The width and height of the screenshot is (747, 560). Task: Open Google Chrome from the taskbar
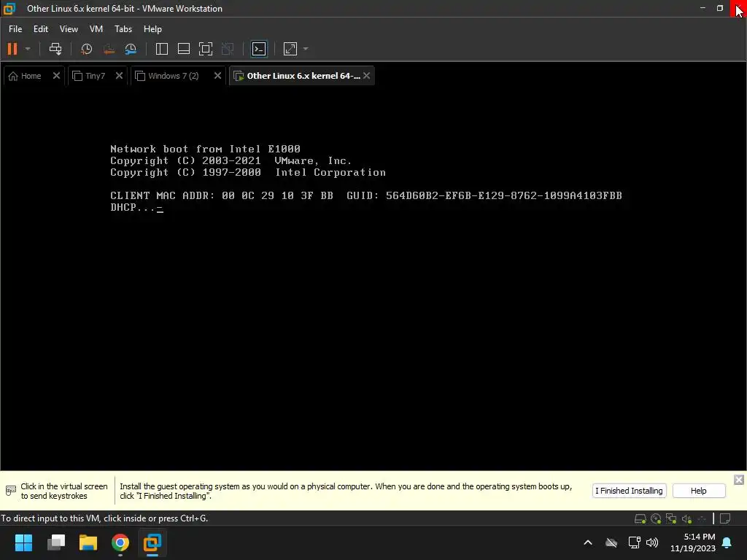point(120,542)
